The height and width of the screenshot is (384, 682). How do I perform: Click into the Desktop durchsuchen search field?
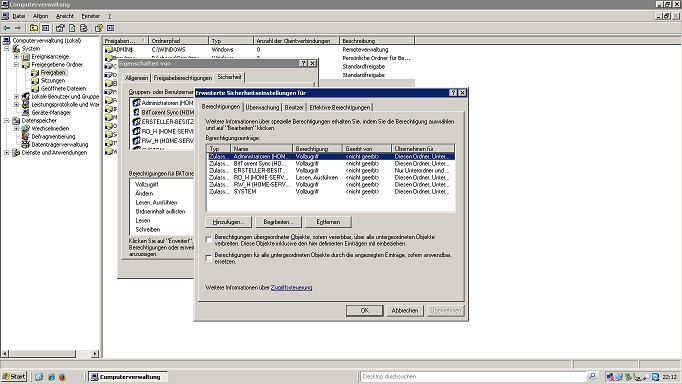pyautogui.click(x=474, y=377)
